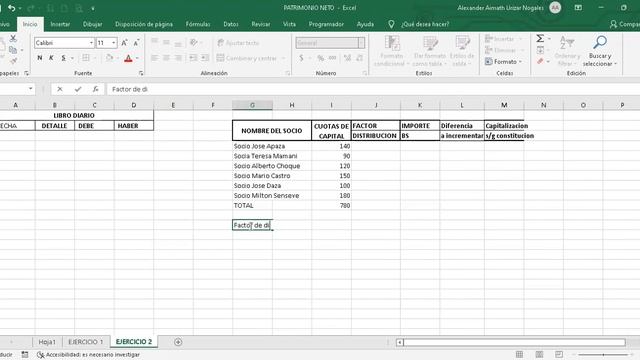640x360 pixels.
Task: Open the font size 11 dropdown
Action: coord(114,43)
